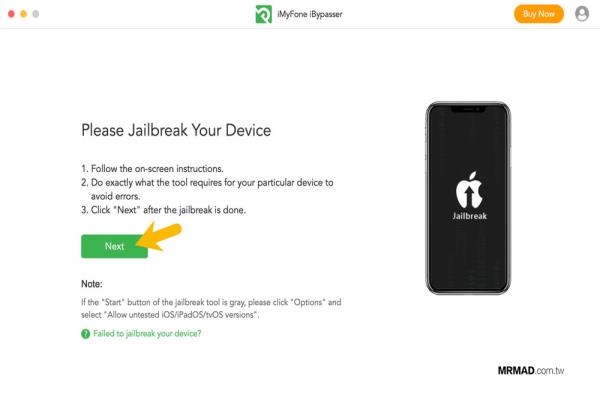
Task: Click the "Click Next after the jailbreak" step
Action: click(163, 210)
